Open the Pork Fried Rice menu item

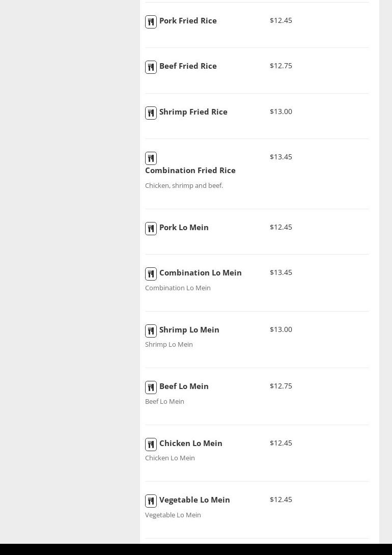pos(188,20)
